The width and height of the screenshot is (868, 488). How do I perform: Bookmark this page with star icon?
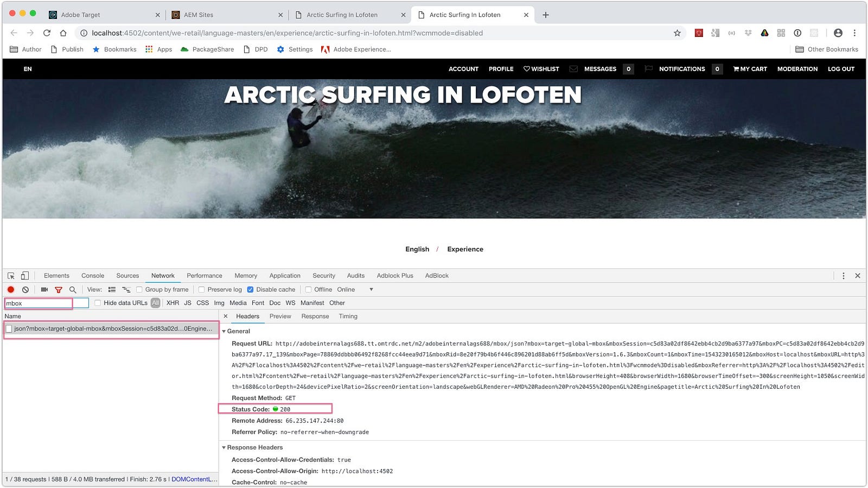click(677, 33)
